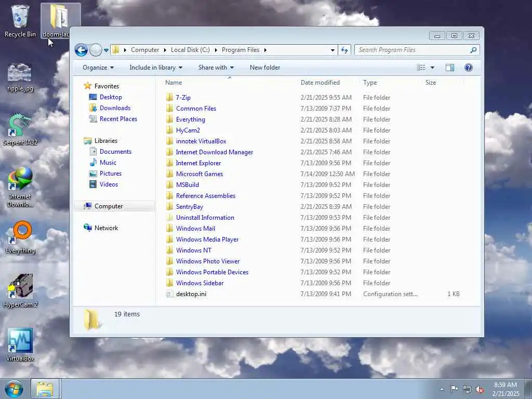Change the view with the views icon

pos(421,68)
